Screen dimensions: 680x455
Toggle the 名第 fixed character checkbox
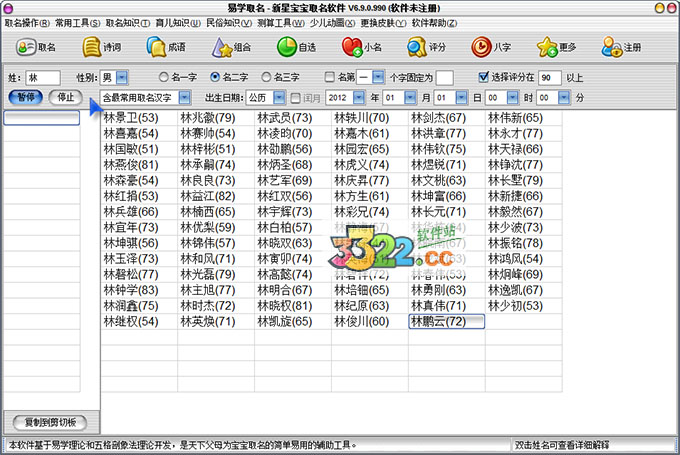(x=330, y=77)
